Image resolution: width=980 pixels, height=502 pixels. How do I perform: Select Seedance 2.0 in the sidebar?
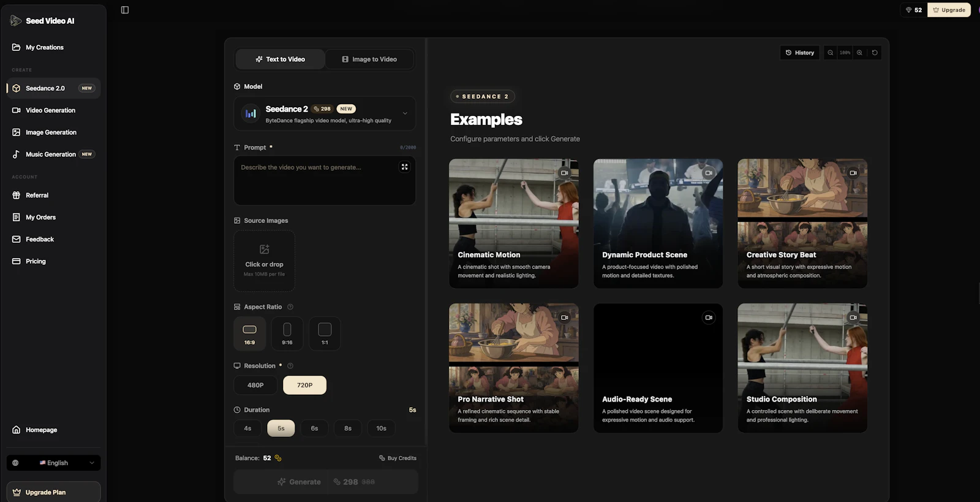53,88
